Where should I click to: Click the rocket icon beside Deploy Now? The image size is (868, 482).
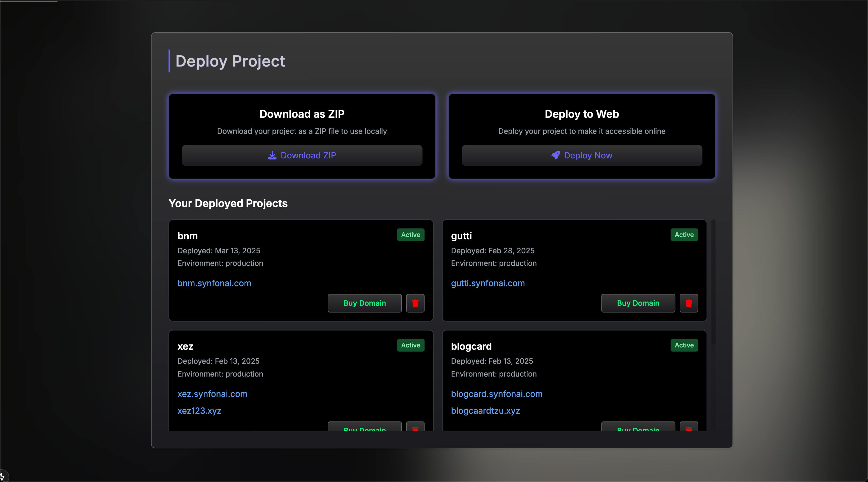click(x=555, y=155)
